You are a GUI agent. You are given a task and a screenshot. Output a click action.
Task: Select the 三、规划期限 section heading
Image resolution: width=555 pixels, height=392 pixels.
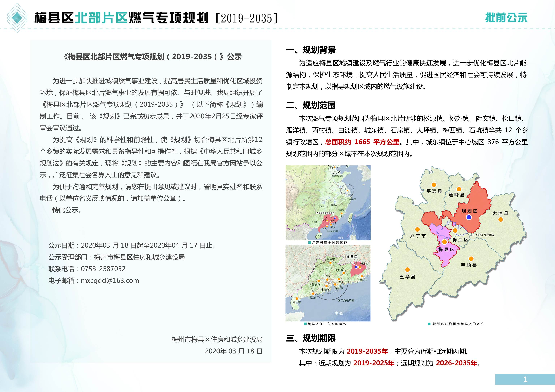click(311, 338)
